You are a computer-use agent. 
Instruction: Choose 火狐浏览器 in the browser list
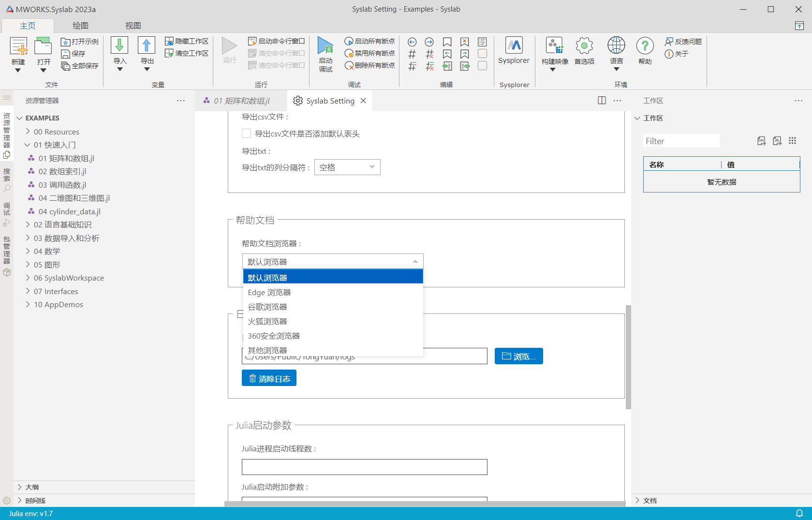coord(267,321)
